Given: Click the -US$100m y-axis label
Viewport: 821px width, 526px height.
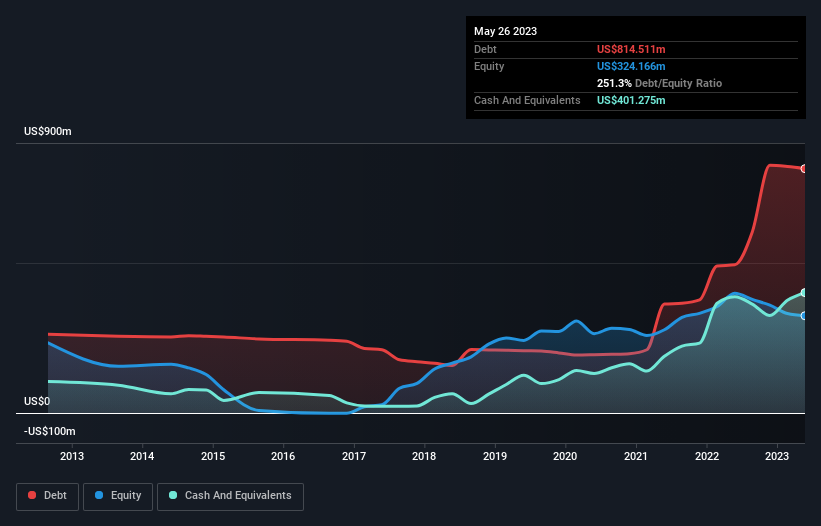Looking at the screenshot, I should click(x=50, y=431).
